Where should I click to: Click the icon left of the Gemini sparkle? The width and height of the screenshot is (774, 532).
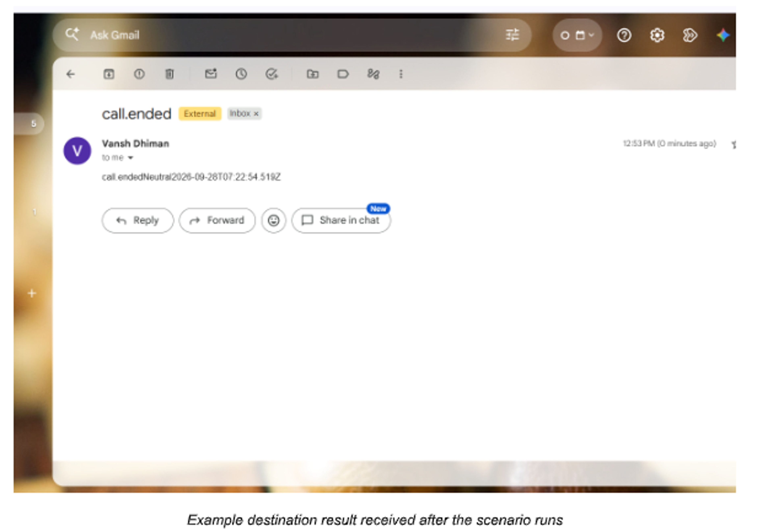pyautogui.click(x=690, y=35)
